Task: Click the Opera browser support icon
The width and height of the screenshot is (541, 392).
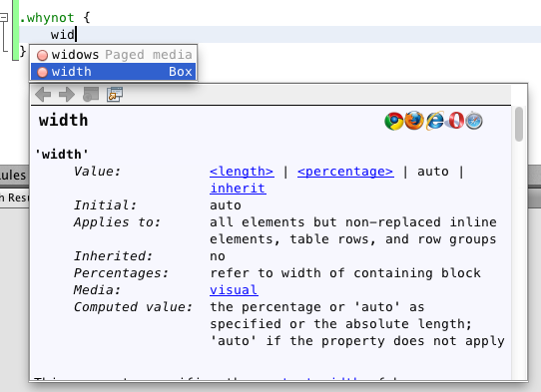Action: click(x=455, y=121)
